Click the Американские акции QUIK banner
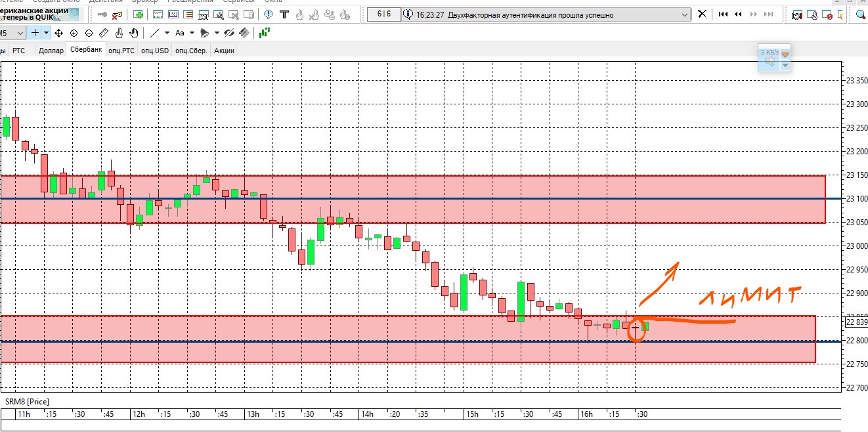Screen dimensions: 868x432 (x=39, y=13)
